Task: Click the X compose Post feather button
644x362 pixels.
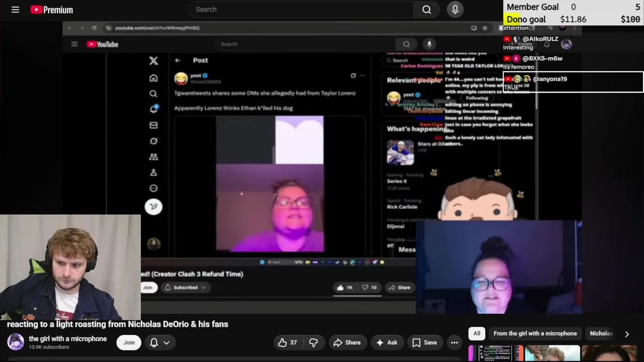Action: (x=153, y=207)
